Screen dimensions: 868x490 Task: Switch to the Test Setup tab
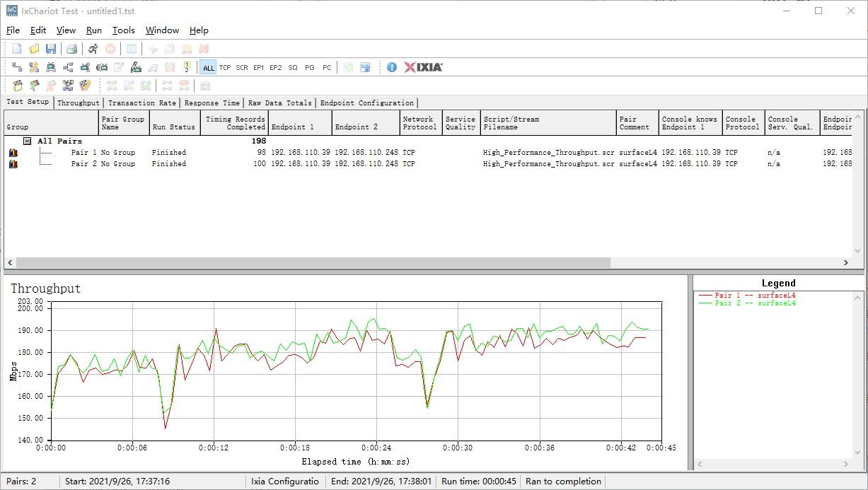pos(28,102)
